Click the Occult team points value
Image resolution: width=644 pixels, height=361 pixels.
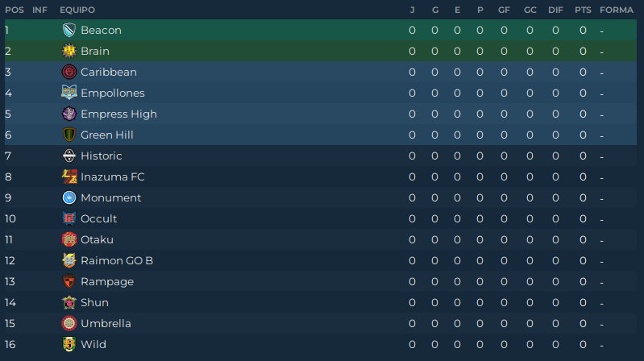[x=583, y=218]
